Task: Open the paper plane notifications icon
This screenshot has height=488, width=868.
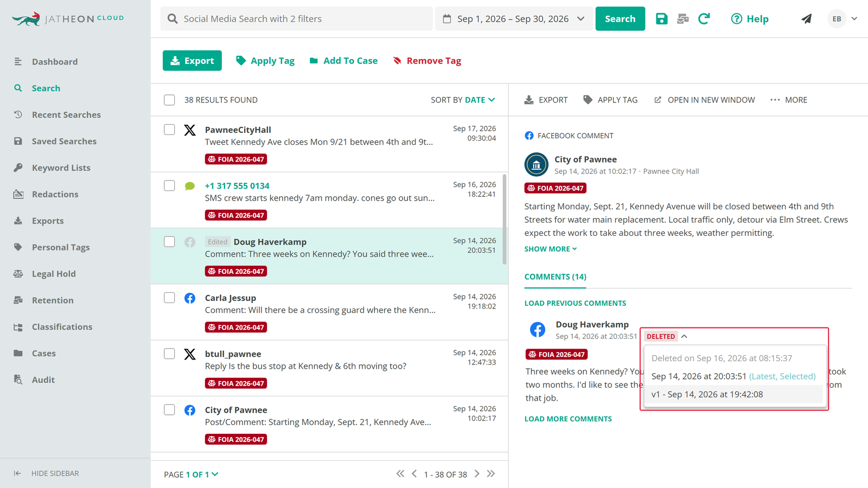Action: click(x=807, y=19)
